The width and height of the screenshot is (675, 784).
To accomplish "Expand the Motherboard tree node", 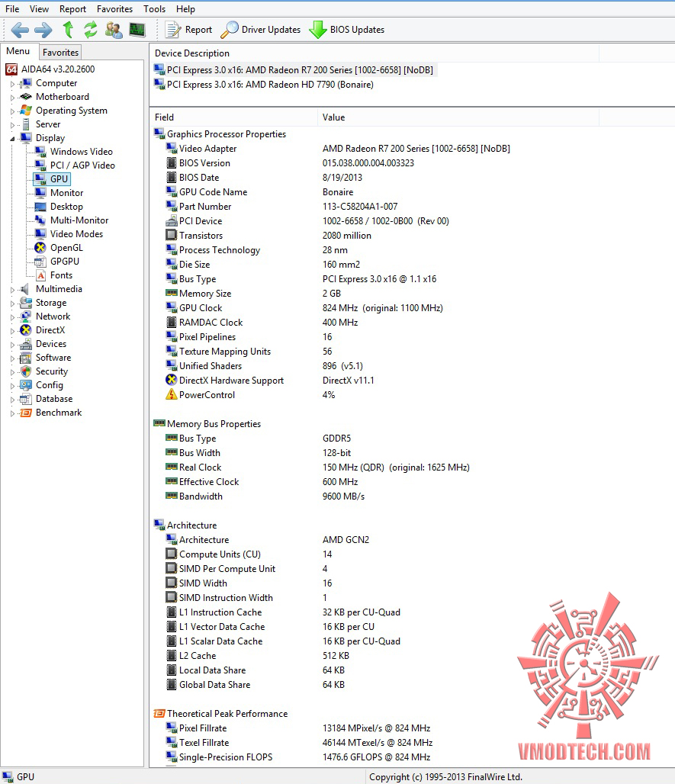I will tap(12, 98).
